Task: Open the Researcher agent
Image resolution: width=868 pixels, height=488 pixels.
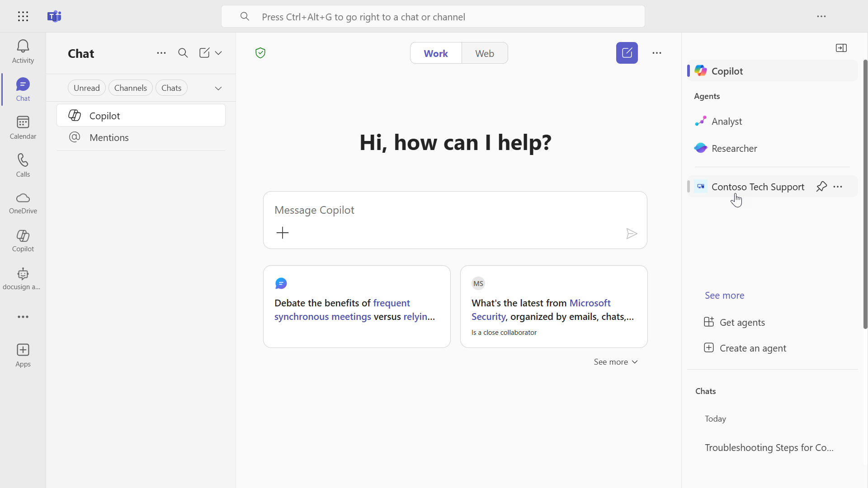Action: [773, 148]
